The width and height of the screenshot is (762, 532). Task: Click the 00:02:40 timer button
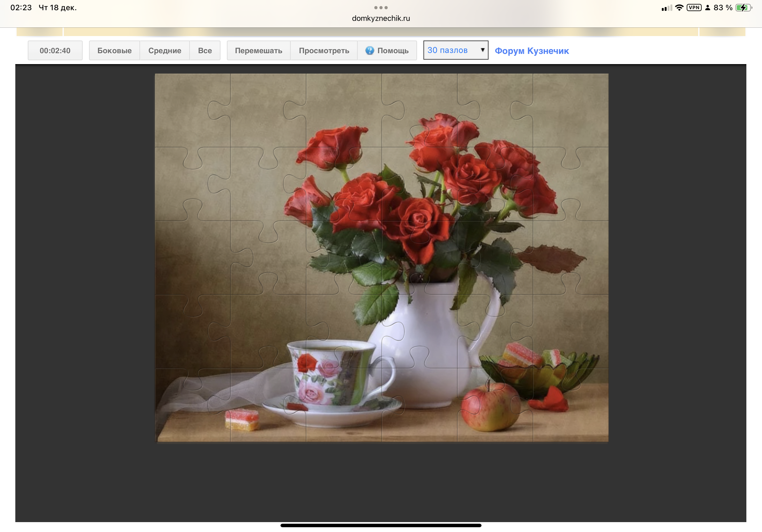coord(55,51)
